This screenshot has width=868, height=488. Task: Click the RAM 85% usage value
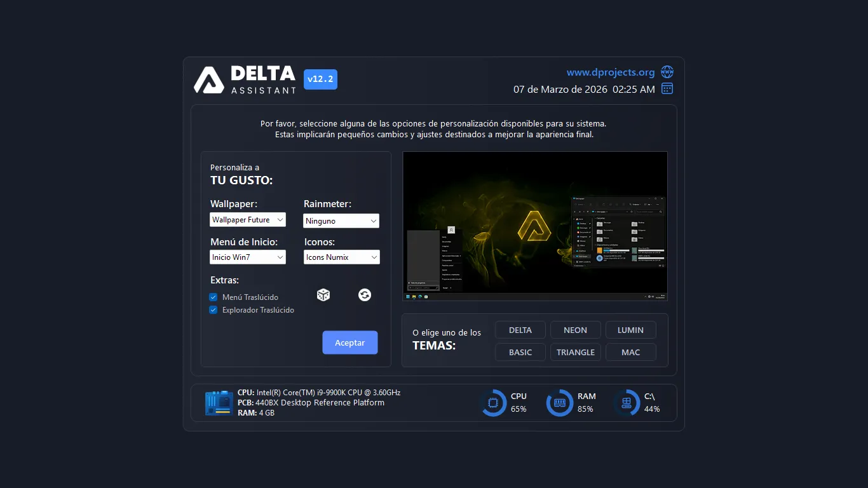585,409
